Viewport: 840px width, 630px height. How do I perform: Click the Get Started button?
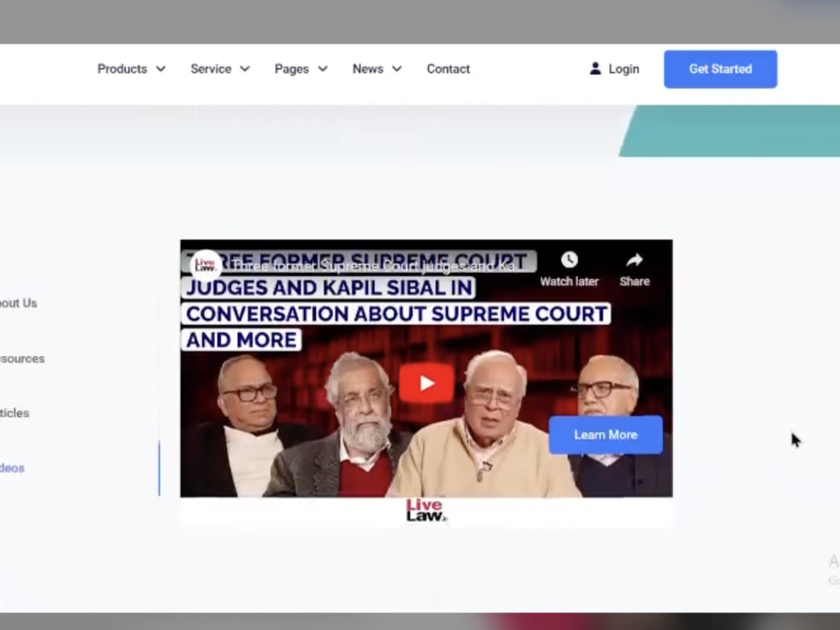tap(721, 69)
